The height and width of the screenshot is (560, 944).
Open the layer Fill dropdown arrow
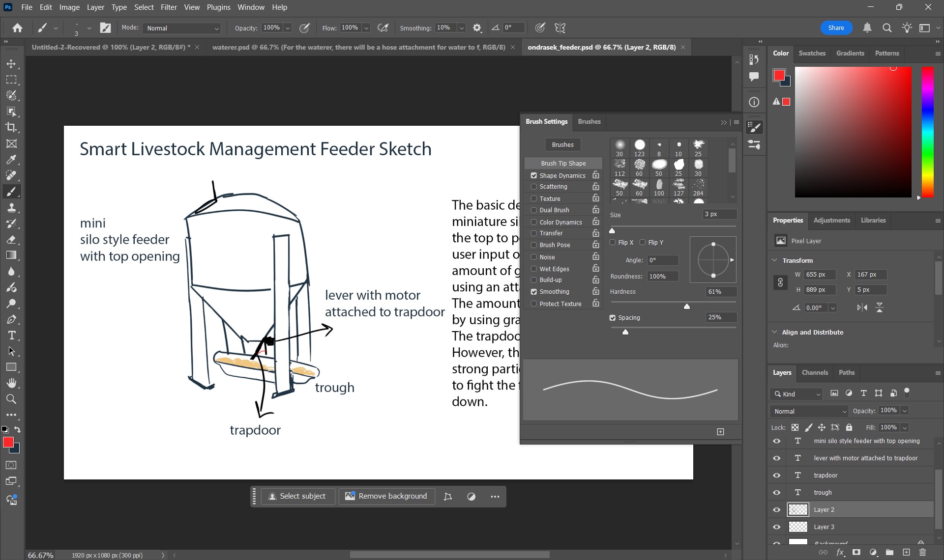pyautogui.click(x=905, y=427)
